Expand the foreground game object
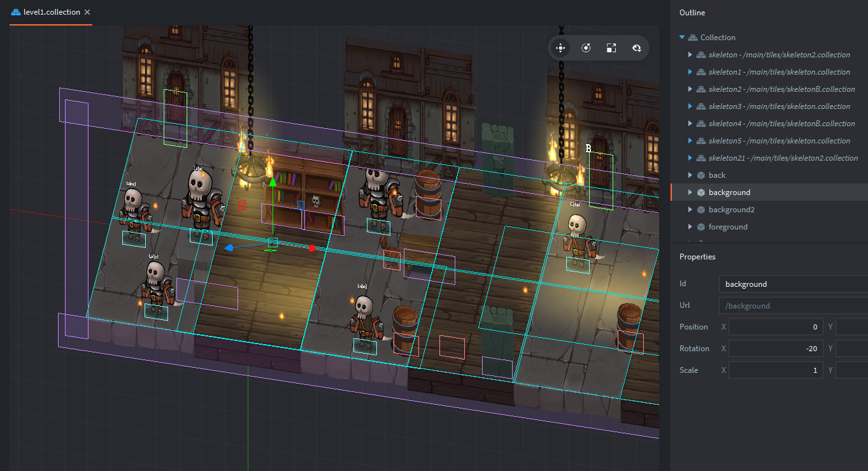Viewport: 868px width, 471px height. (x=690, y=227)
